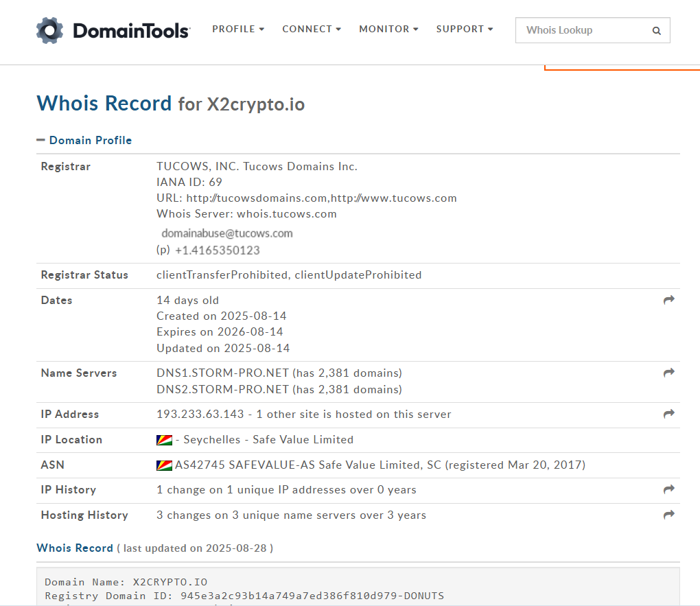Image resolution: width=700 pixels, height=606 pixels.
Task: Click 'Domain Name: X2CRYPTO.IO' raw record line
Action: 126,582
